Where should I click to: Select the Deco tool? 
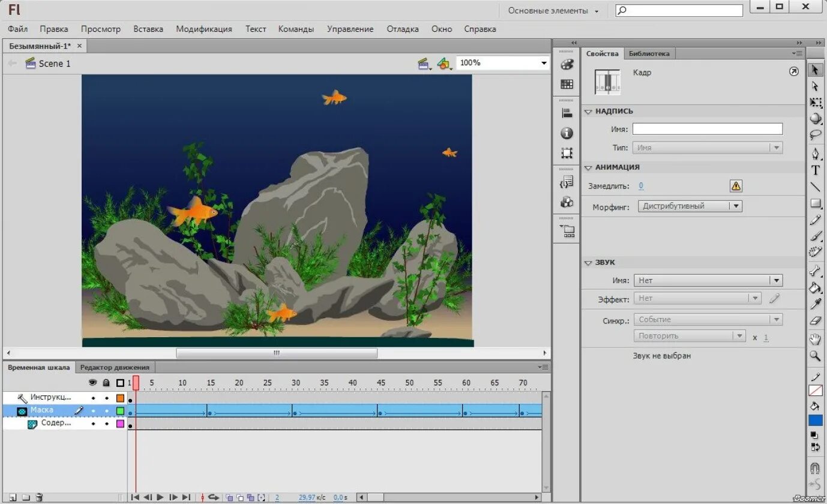pos(815,253)
